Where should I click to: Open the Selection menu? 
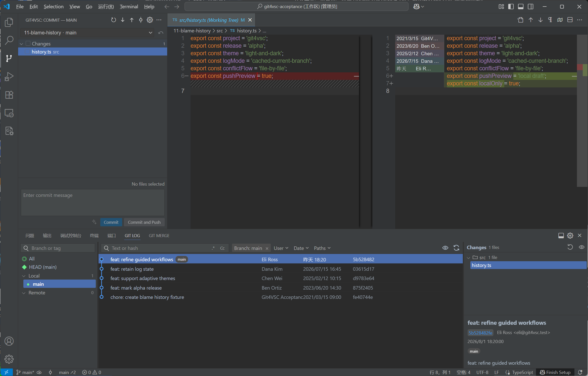(x=54, y=7)
